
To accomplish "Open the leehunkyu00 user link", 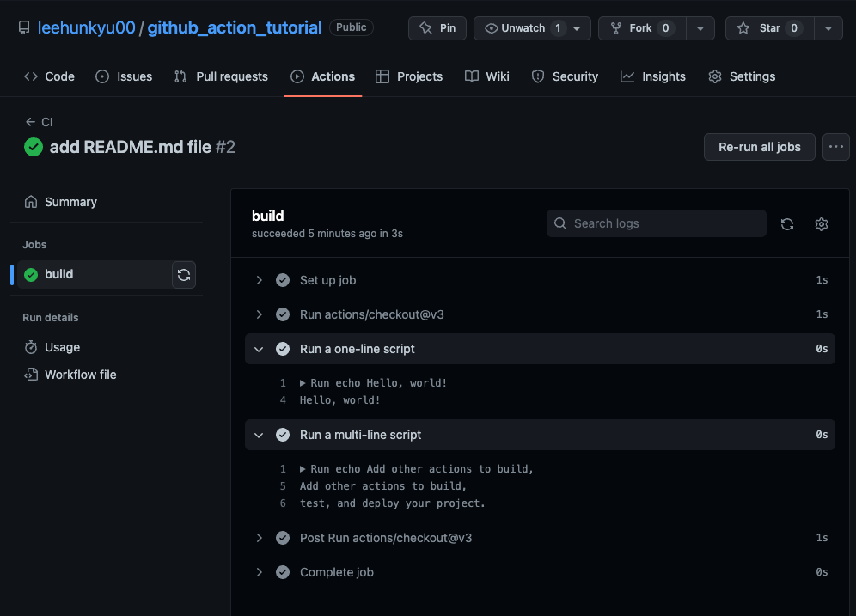I will 86,27.
